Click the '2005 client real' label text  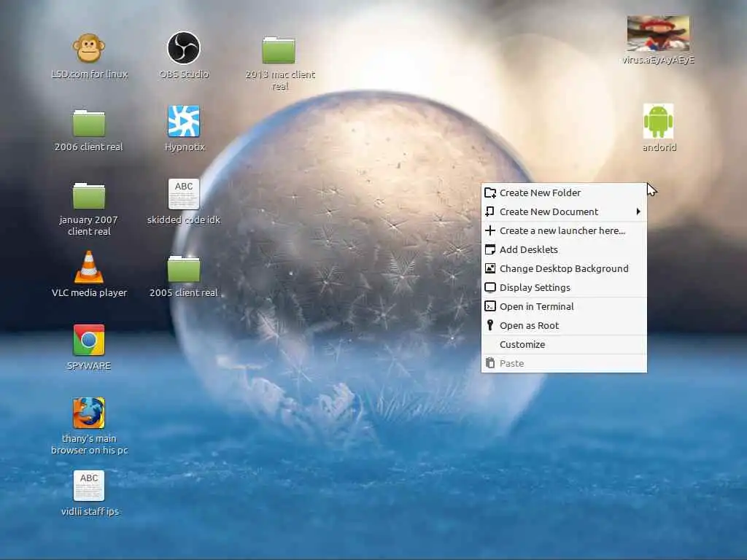[184, 293]
